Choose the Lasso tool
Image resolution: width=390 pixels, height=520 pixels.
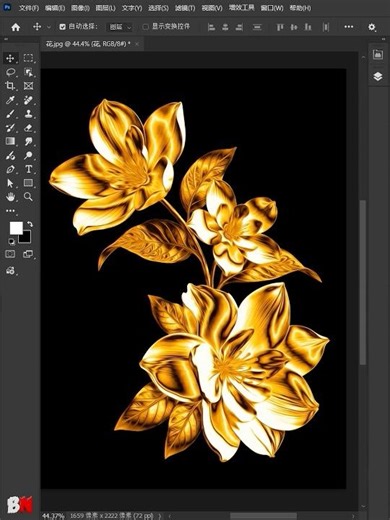coord(10,72)
